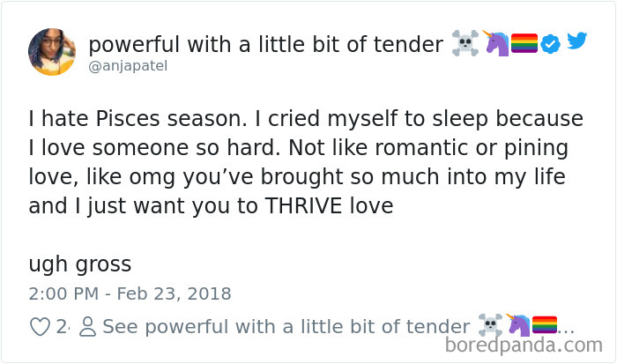
Task: Click the person icon in the footer
Action: [x=88, y=326]
